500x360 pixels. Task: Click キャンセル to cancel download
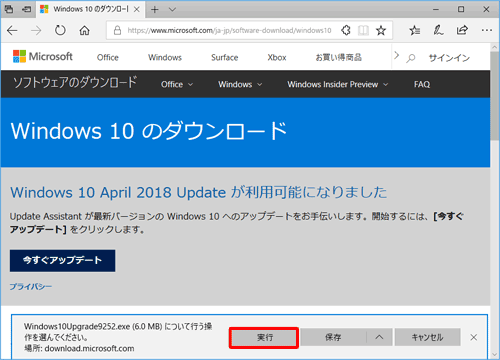428,337
